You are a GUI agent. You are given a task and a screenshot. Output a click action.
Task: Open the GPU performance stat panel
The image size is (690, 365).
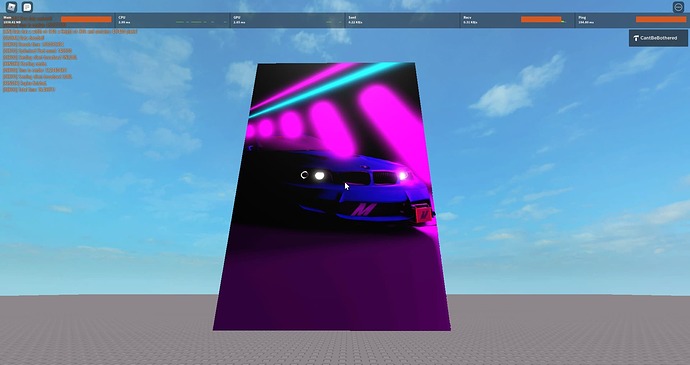[288, 20]
